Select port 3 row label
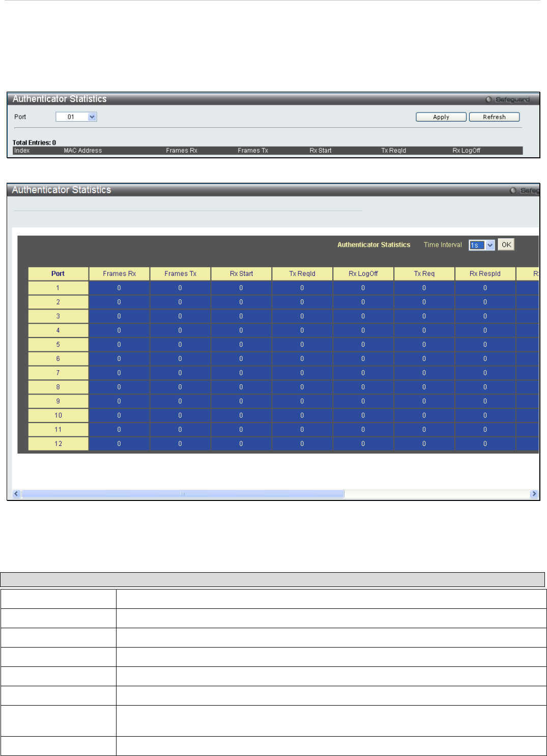This screenshot has height=756, width=547. [x=58, y=317]
